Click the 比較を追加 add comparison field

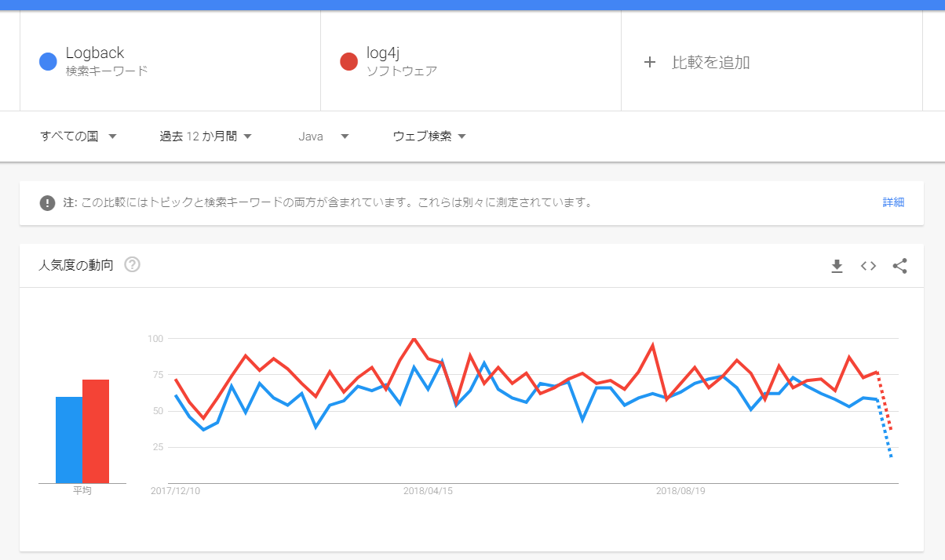[x=772, y=61]
